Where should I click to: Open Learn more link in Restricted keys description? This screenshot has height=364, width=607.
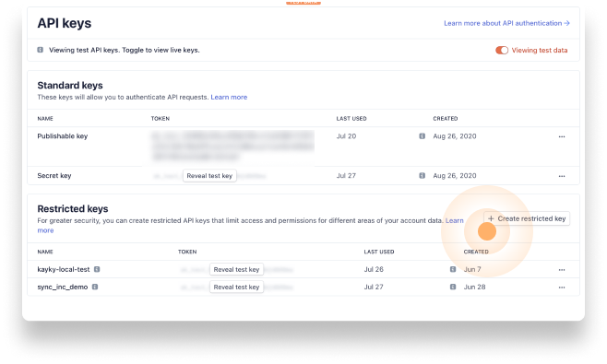[454, 220]
